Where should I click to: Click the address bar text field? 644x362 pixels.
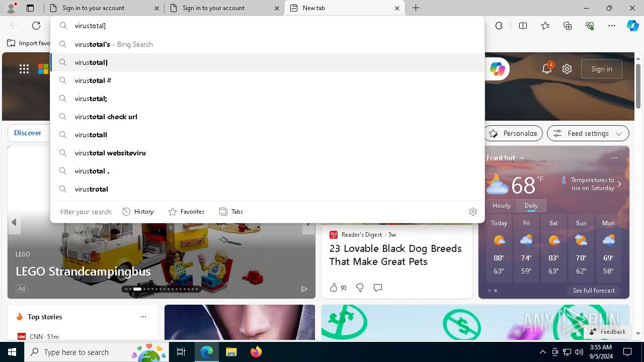(267, 26)
